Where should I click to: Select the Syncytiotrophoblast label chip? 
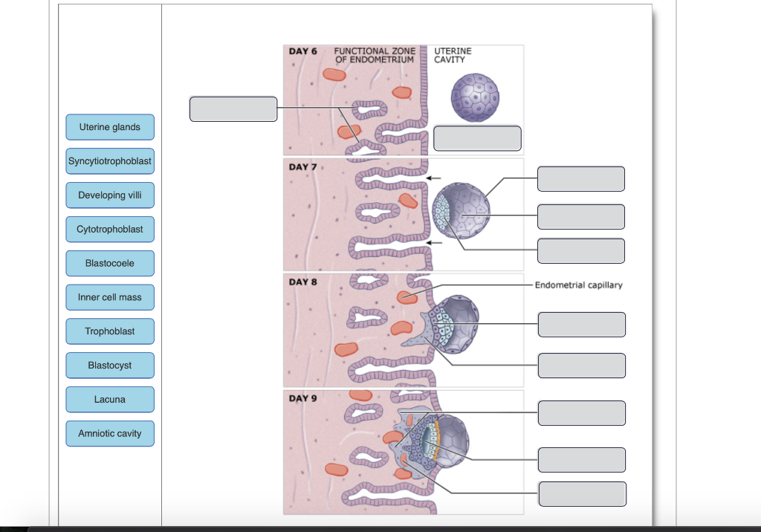pos(109,160)
